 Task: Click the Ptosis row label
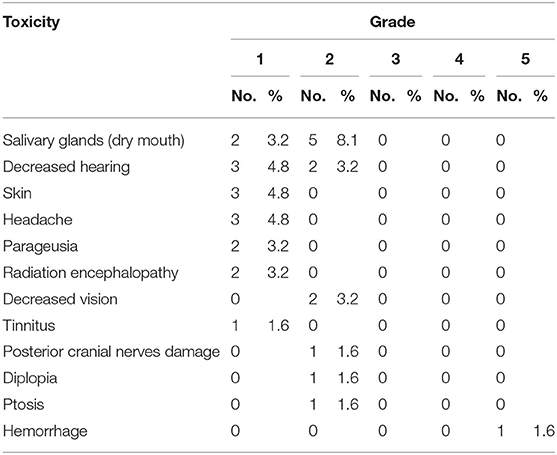(23, 405)
